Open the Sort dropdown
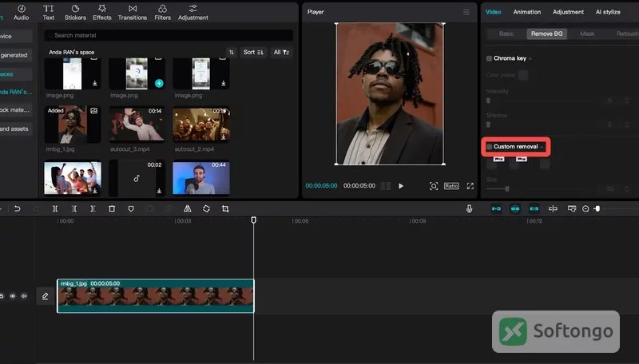 [x=253, y=52]
